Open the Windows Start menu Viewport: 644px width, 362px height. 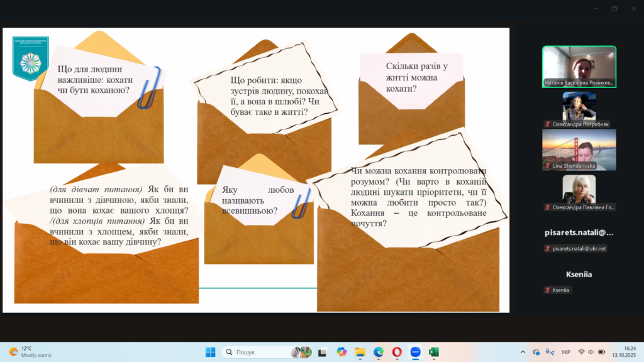tap(211, 352)
